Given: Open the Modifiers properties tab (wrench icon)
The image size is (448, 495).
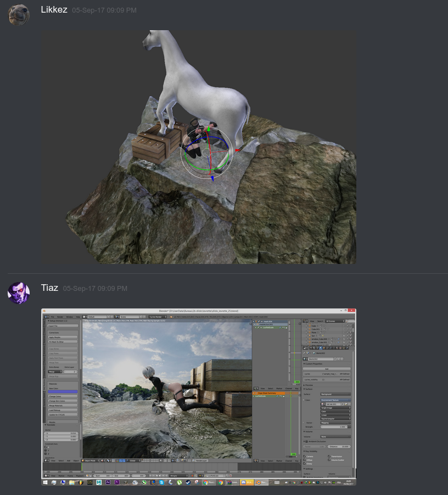Looking at the screenshot, I should tap(332, 348).
